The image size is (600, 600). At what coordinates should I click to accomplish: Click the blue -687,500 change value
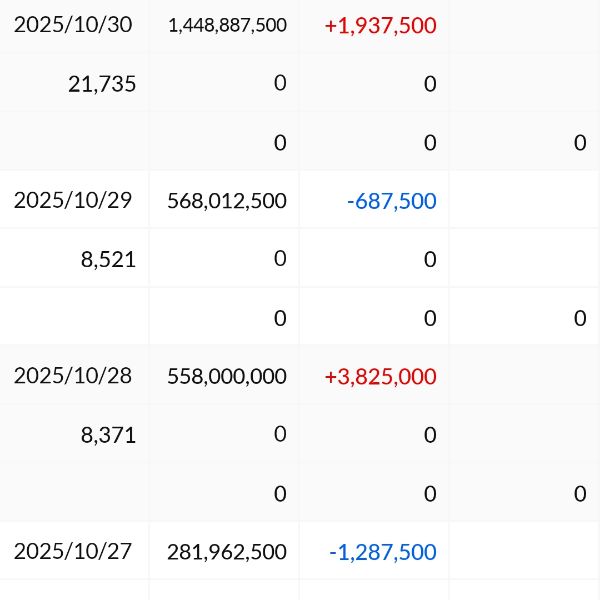391,201
